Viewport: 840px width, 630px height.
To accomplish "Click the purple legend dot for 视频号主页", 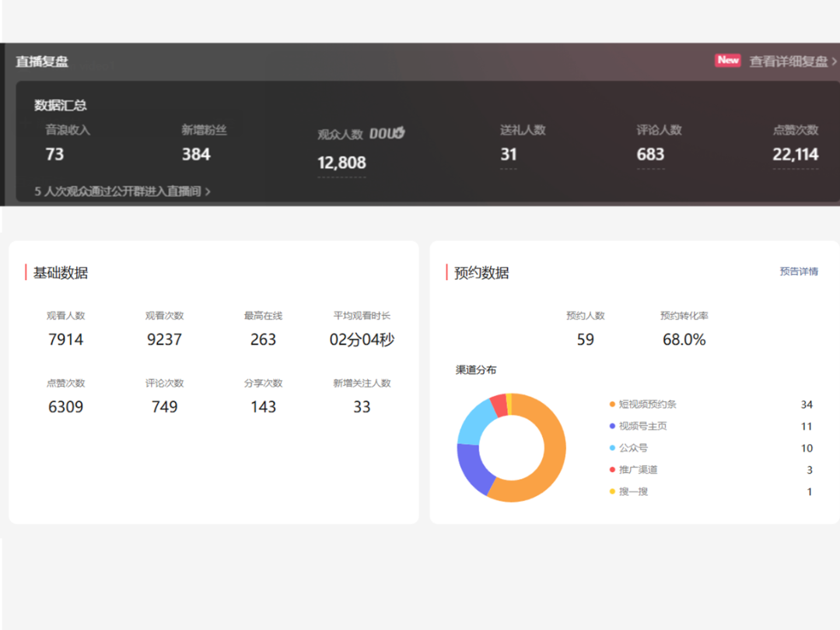I will click(x=612, y=426).
